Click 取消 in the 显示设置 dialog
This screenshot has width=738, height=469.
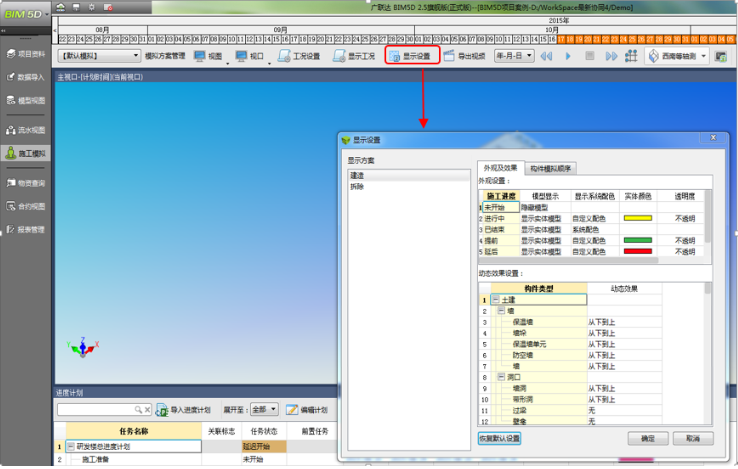point(693,438)
